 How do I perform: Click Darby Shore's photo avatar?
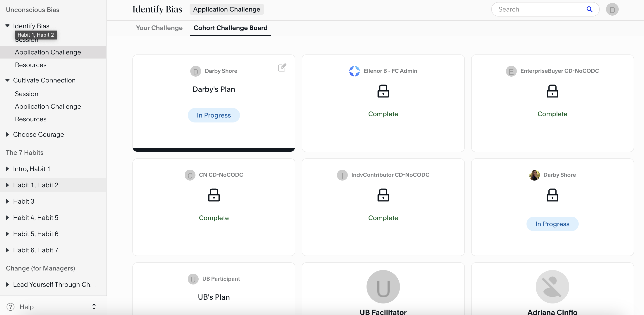tap(534, 175)
